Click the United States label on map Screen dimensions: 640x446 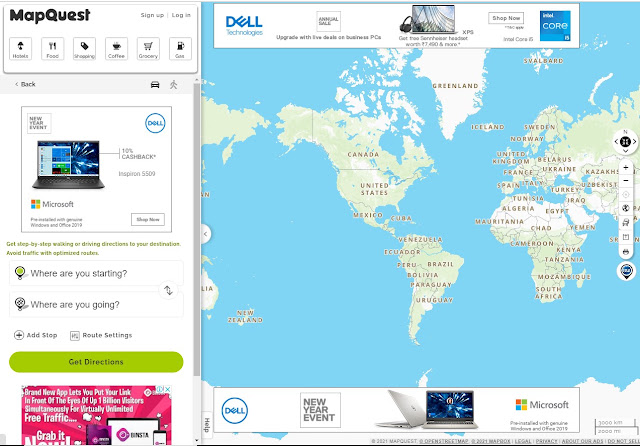click(x=374, y=189)
